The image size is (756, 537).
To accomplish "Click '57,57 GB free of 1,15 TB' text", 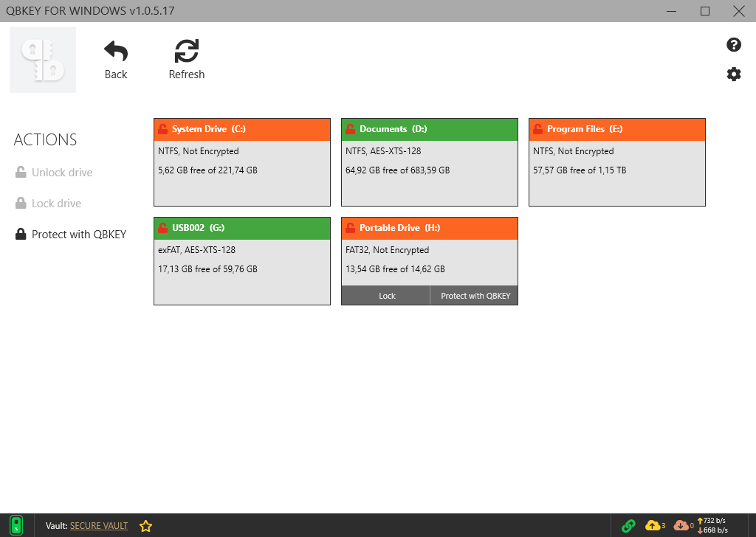I will coord(580,170).
